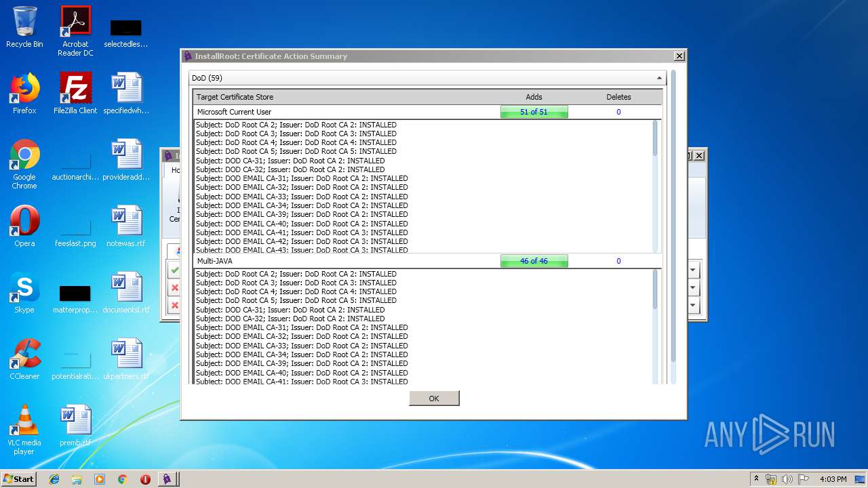Screen dimensions: 868x488
Task: Open Action Center flag icon
Action: point(804,479)
